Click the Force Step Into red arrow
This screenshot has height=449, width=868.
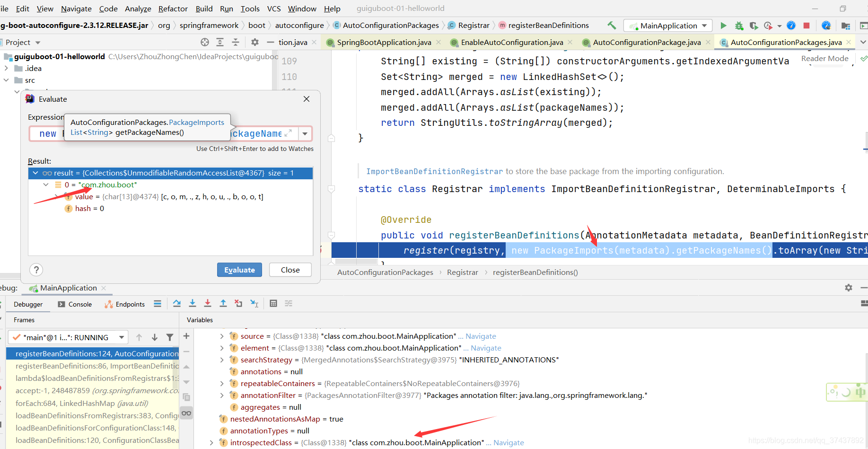[208, 303]
